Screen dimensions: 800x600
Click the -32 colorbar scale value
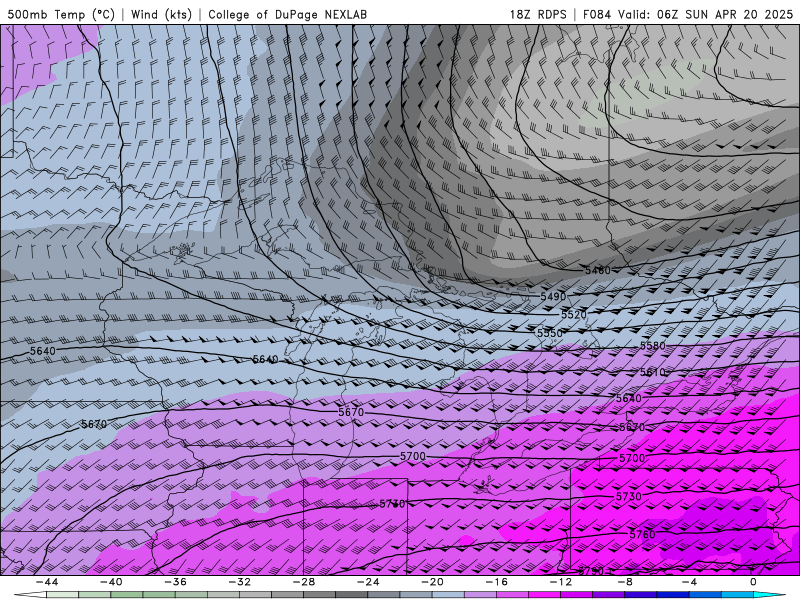click(239, 582)
